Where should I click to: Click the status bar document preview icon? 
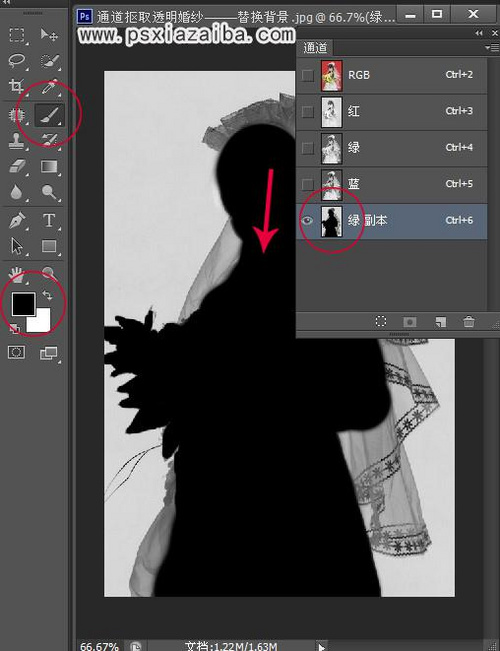135,646
